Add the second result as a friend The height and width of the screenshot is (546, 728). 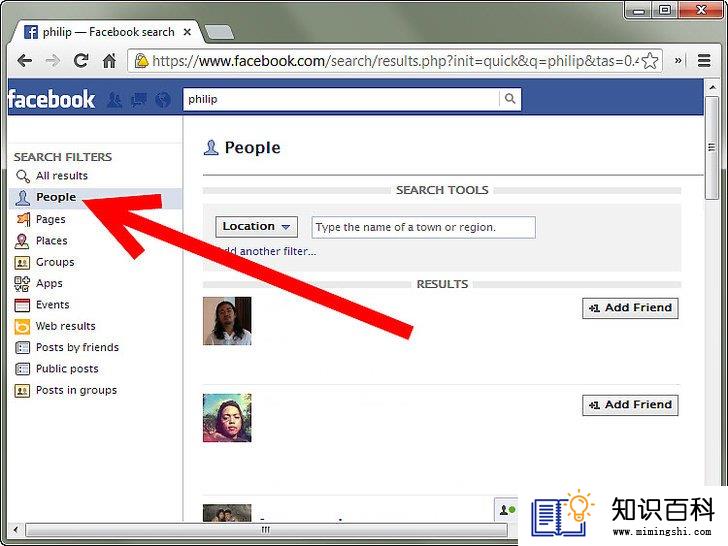pos(630,405)
